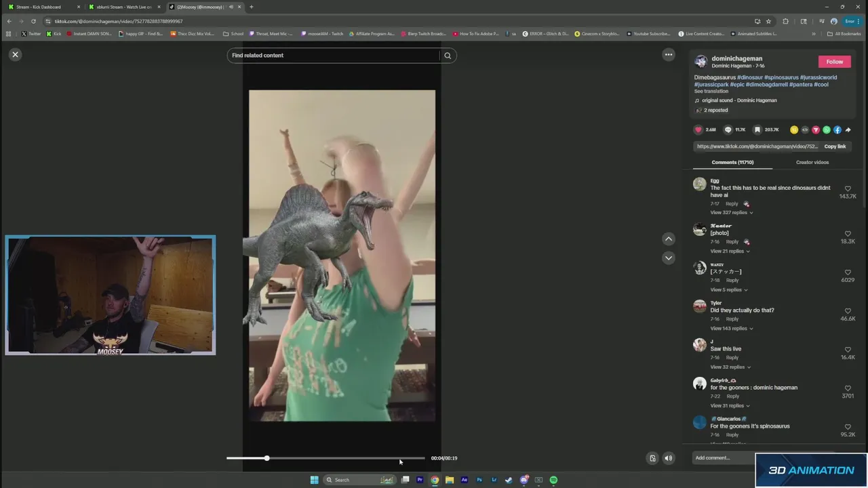Image resolution: width=868 pixels, height=488 pixels.
Task: Open the School bookmarks folder
Action: coord(233,33)
